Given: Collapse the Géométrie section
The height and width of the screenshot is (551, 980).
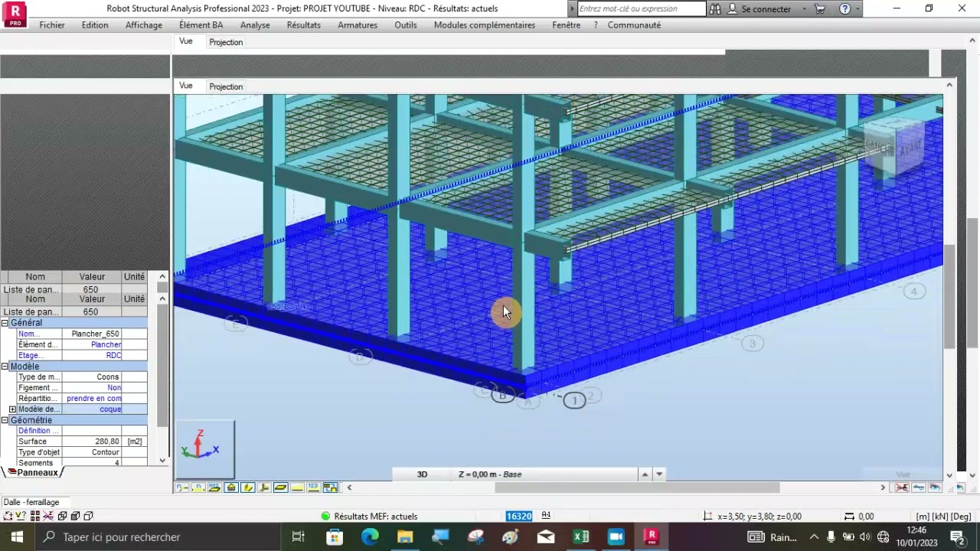Looking at the screenshot, I should [x=5, y=420].
